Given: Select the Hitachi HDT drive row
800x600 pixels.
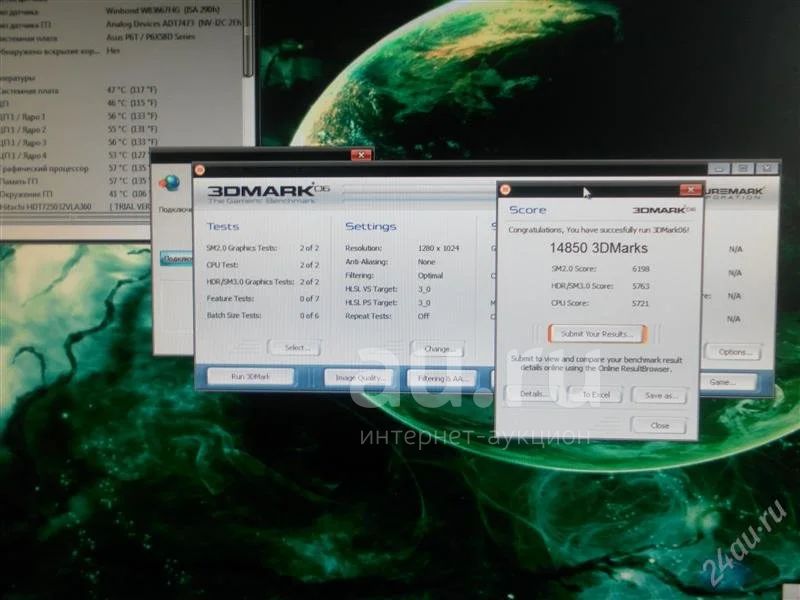Looking at the screenshot, I should coord(76,207).
